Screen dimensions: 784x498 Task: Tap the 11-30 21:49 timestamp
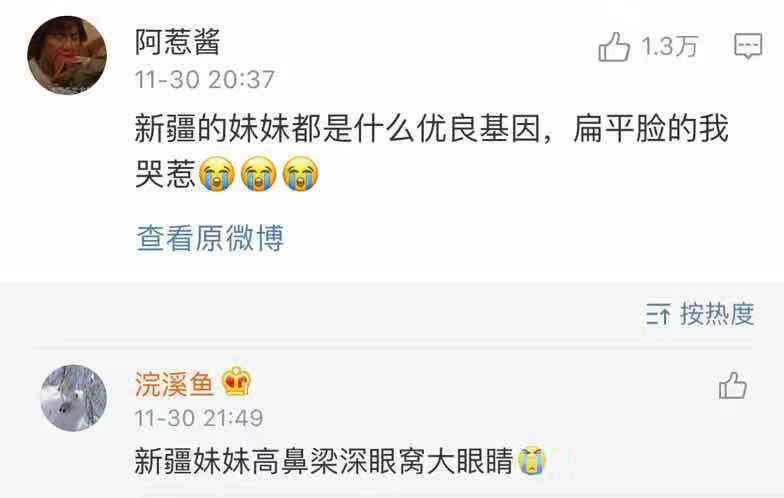pos(199,418)
